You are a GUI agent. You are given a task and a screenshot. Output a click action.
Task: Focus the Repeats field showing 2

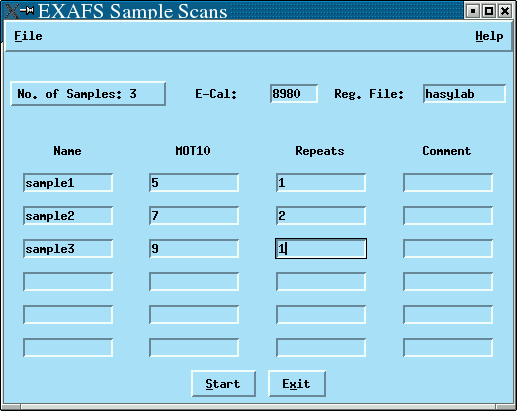click(321, 216)
